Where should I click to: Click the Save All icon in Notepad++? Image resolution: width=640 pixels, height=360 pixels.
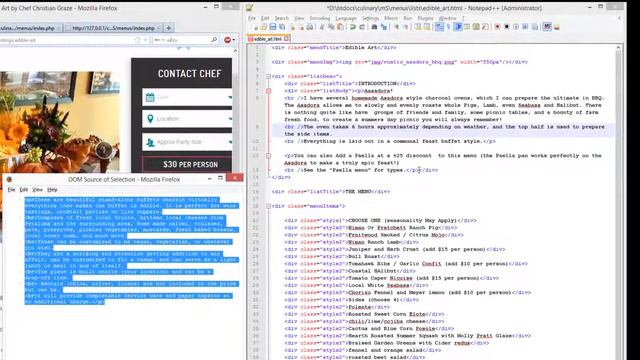282,27
